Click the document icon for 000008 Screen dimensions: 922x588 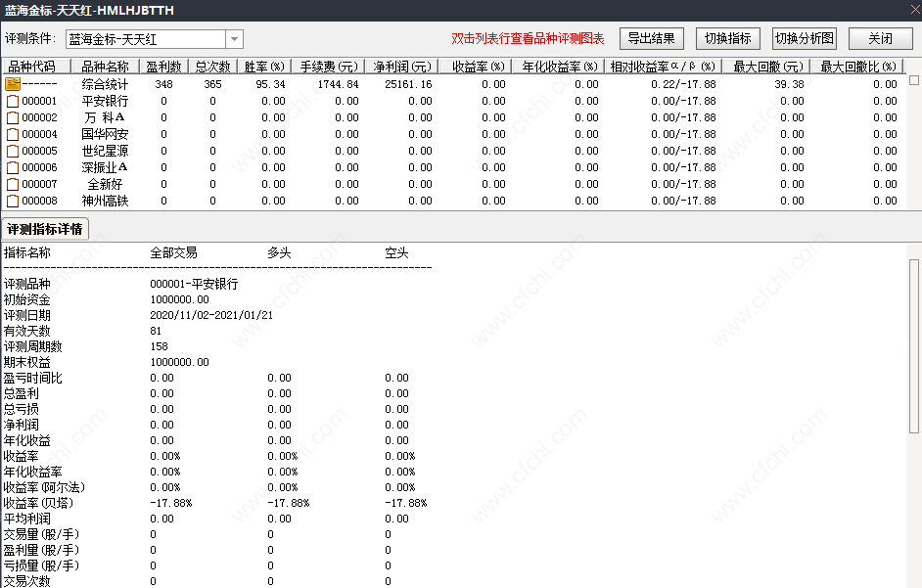[13, 202]
